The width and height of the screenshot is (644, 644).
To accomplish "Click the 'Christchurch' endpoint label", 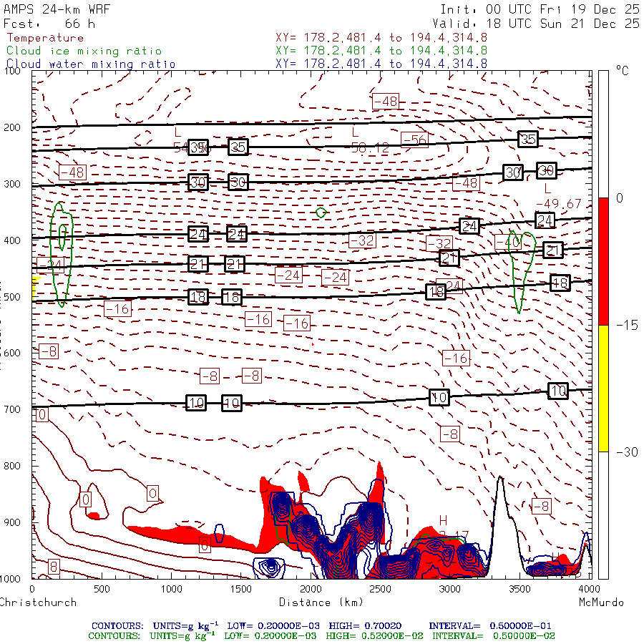I will (38, 602).
